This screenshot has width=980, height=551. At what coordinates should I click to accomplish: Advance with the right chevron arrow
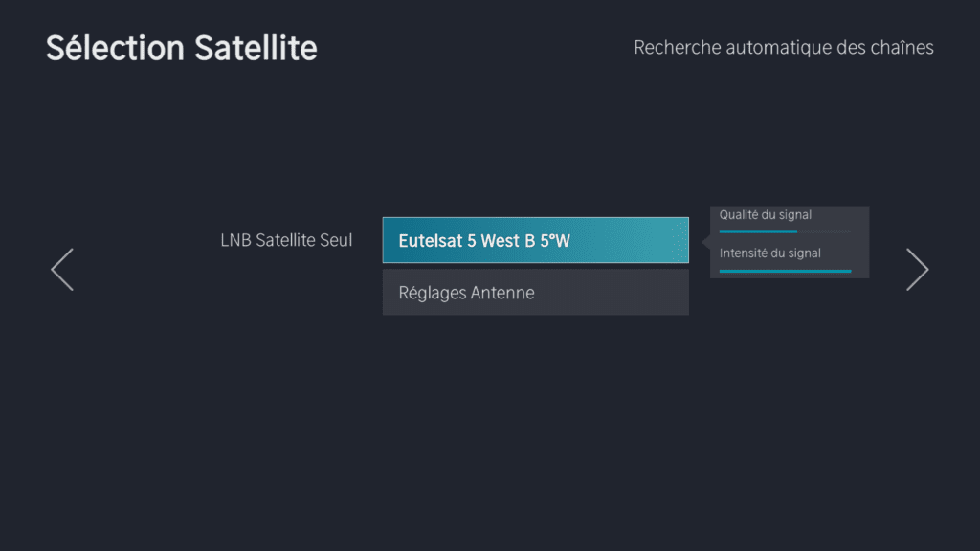(x=917, y=270)
